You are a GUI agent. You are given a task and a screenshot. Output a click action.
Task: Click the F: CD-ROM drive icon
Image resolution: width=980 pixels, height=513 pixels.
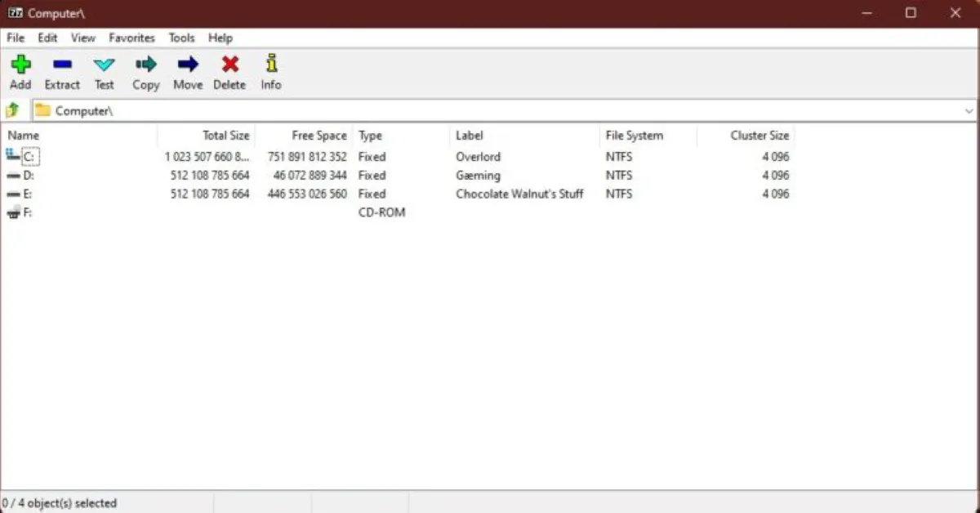pyautogui.click(x=13, y=212)
